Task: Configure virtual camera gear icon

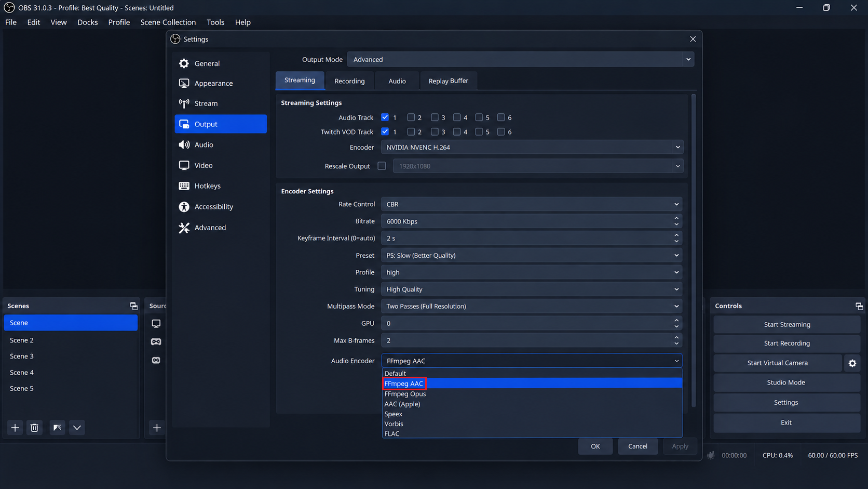Action: click(x=852, y=363)
